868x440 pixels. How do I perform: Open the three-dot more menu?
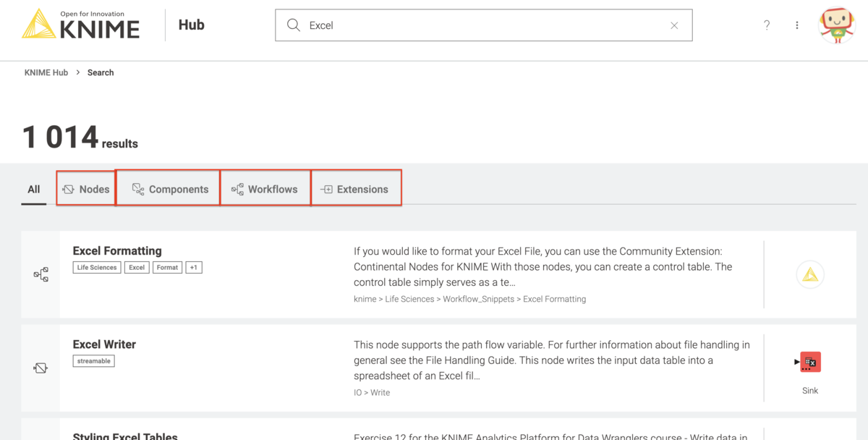coord(797,25)
